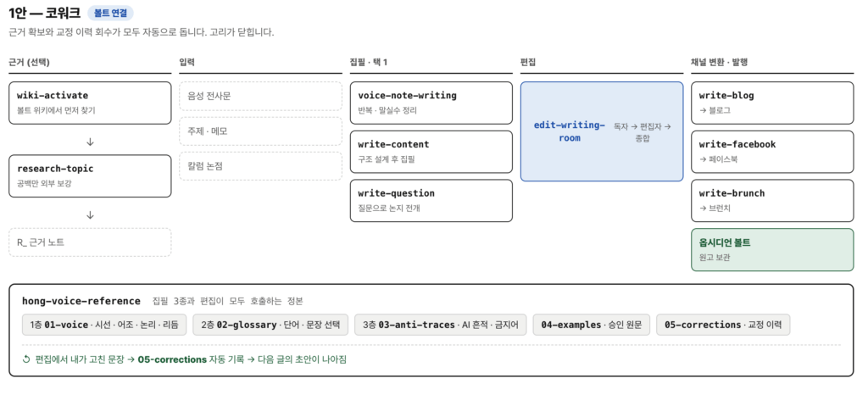This screenshot has height=395, width=868.
Task: Open the edit-writing-room blue card
Action: [x=602, y=131]
